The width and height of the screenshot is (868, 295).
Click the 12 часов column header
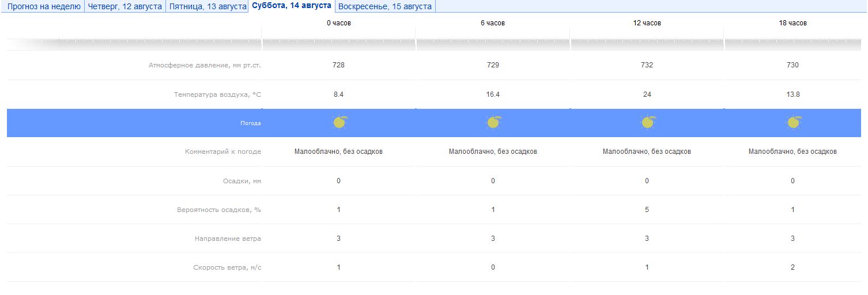click(x=647, y=23)
